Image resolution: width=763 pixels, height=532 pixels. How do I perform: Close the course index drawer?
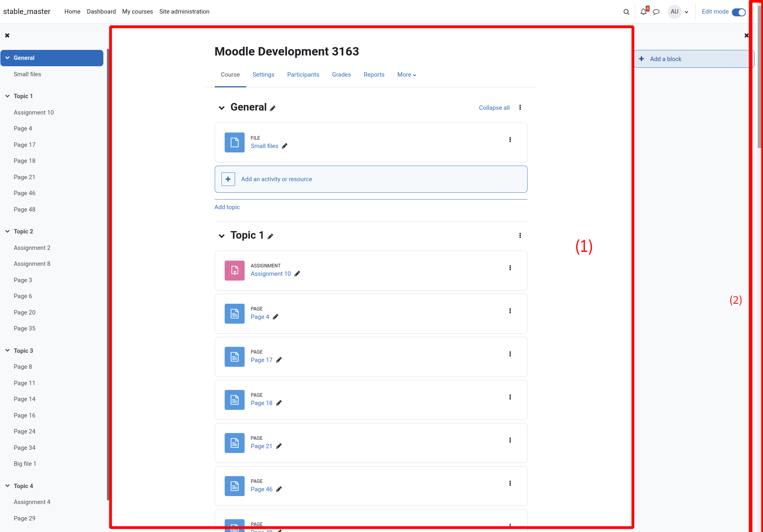(7, 36)
